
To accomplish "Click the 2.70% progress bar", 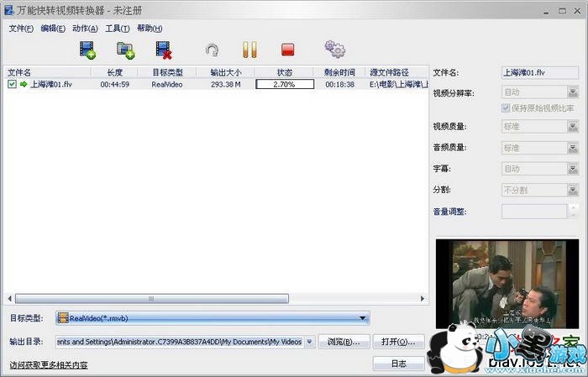I will 285,84.
